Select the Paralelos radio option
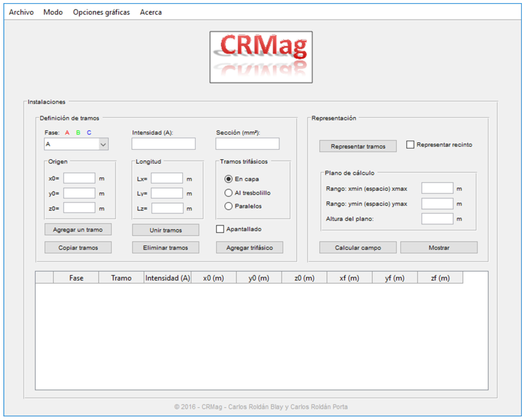The height and width of the screenshot is (420, 524). (x=228, y=206)
